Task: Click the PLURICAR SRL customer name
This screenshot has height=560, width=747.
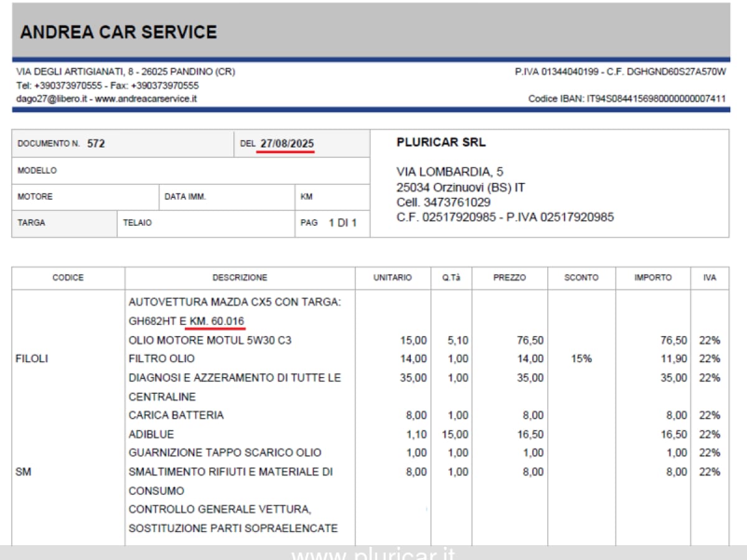Action: [441, 142]
